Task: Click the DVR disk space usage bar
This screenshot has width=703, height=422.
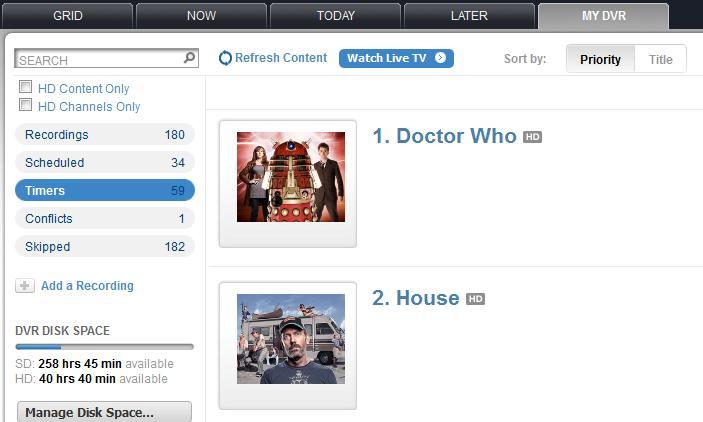Action: coord(104,347)
